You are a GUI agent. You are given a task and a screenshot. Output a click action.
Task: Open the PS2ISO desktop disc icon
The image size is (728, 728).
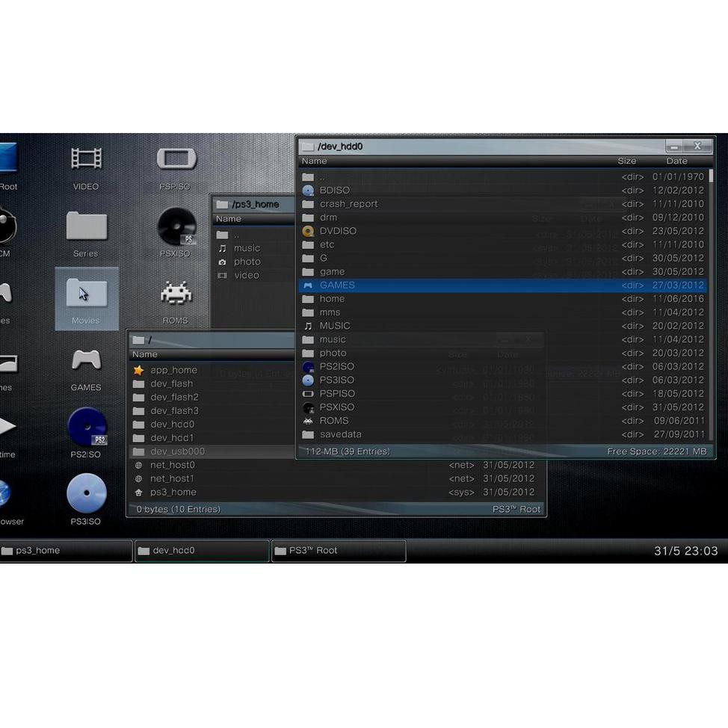click(x=87, y=428)
